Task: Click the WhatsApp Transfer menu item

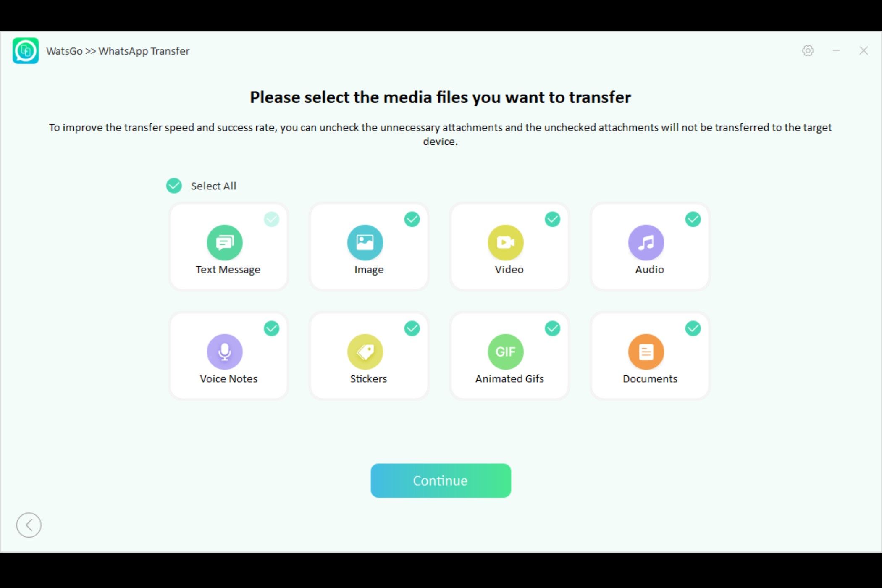Action: [144, 50]
